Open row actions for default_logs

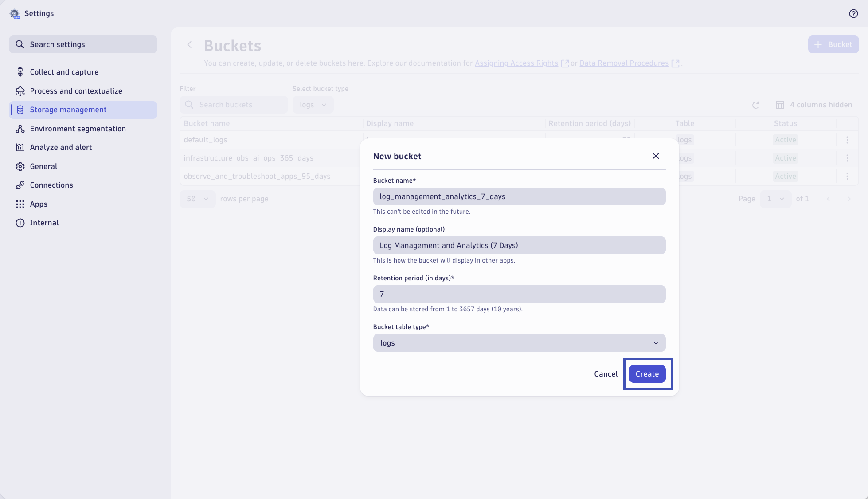coord(847,140)
